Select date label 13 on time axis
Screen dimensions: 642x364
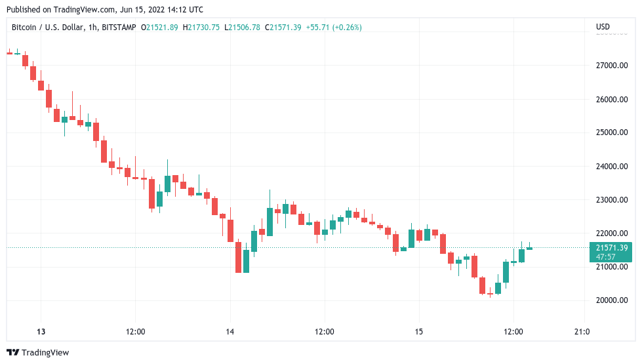[x=41, y=331]
